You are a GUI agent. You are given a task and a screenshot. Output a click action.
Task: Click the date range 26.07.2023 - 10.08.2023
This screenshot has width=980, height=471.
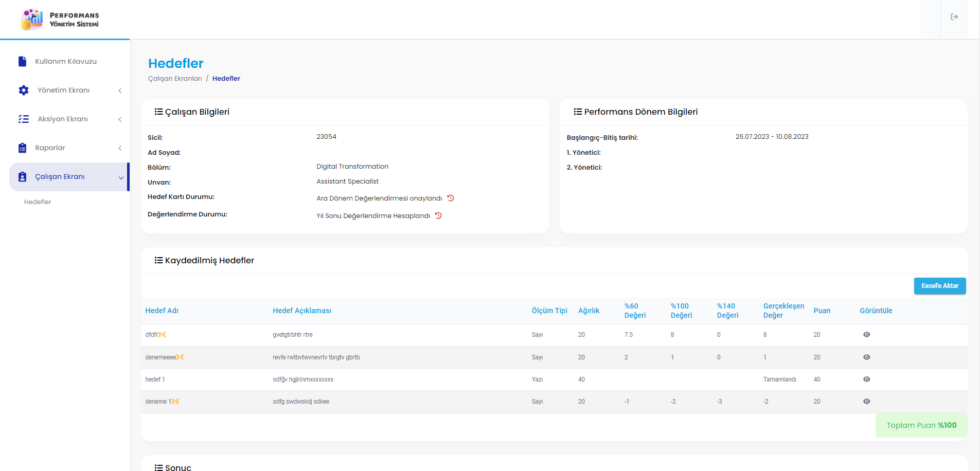pyautogui.click(x=772, y=137)
